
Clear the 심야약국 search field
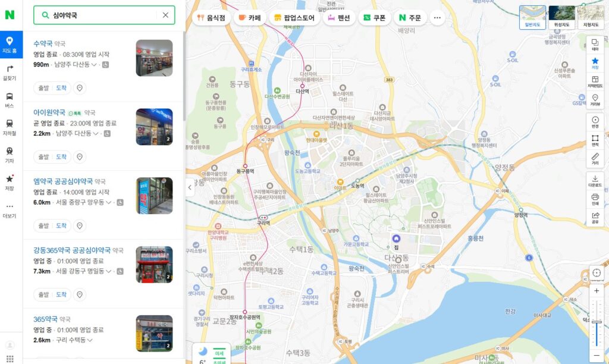tap(165, 15)
